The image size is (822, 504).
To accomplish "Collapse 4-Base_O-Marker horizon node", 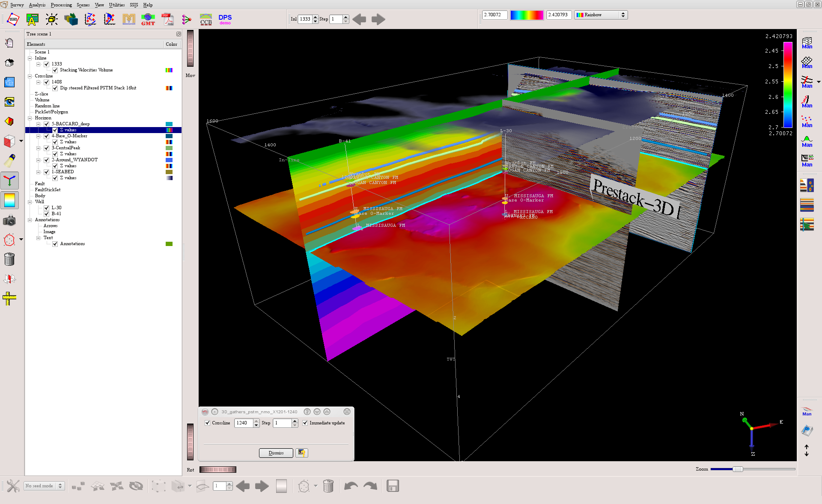I will click(39, 136).
